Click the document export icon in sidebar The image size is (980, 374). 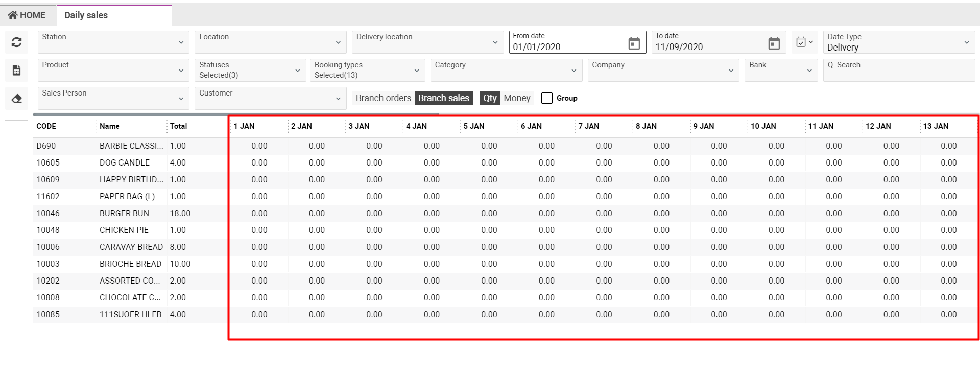click(x=16, y=71)
